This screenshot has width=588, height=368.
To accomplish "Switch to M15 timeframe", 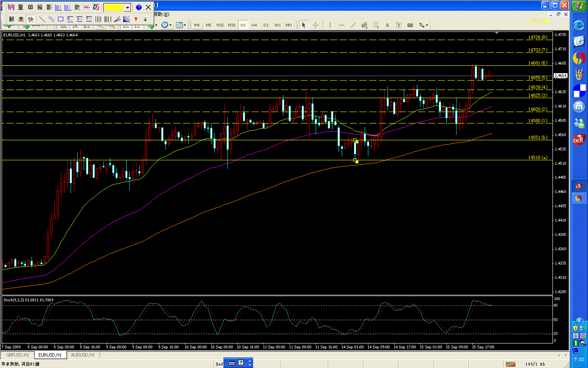I will point(220,25).
